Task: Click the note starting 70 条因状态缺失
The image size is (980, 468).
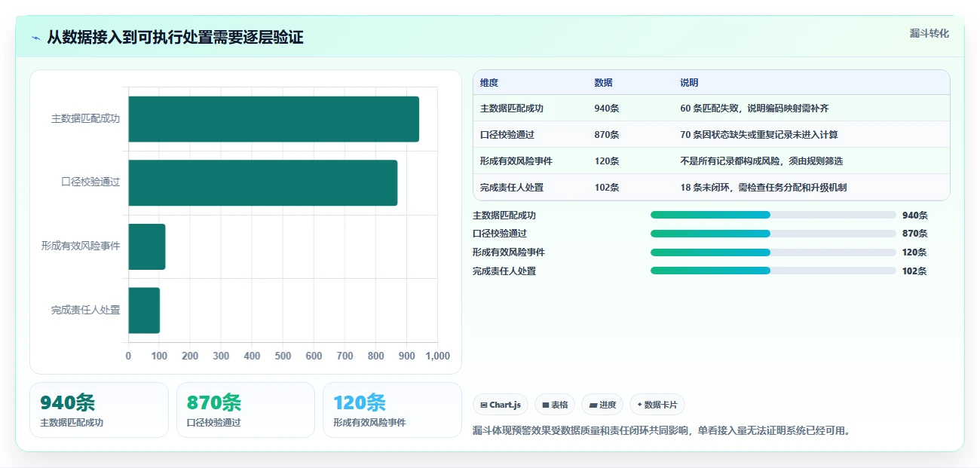Action: tap(759, 135)
